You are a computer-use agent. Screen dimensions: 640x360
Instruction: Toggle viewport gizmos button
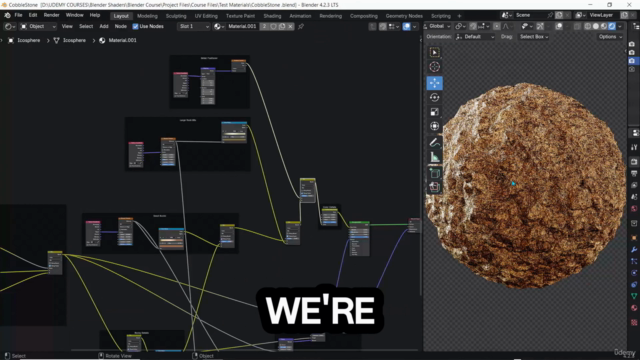[x=540, y=27]
